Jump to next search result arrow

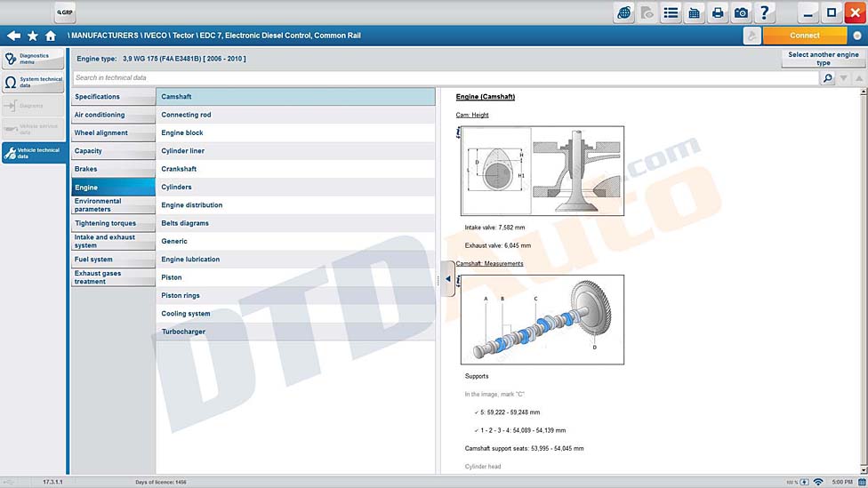[844, 78]
